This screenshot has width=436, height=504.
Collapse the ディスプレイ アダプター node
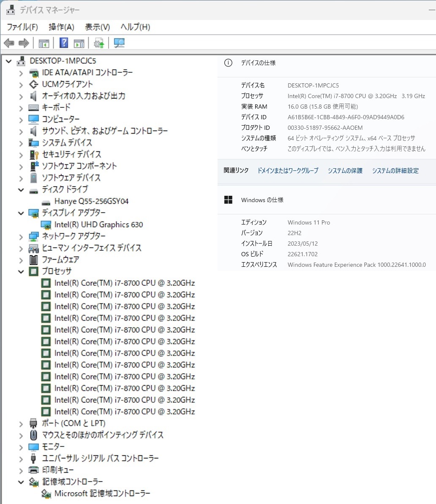[21, 213]
